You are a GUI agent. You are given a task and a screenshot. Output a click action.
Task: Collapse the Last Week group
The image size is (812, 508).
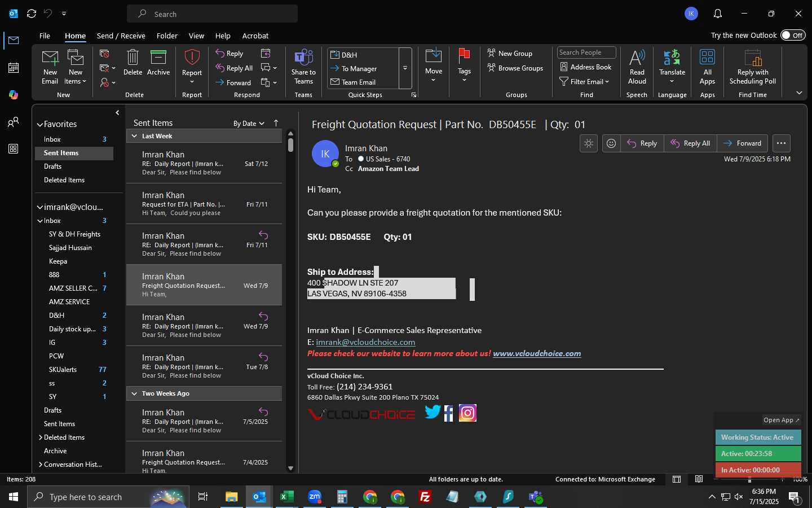[134, 136]
